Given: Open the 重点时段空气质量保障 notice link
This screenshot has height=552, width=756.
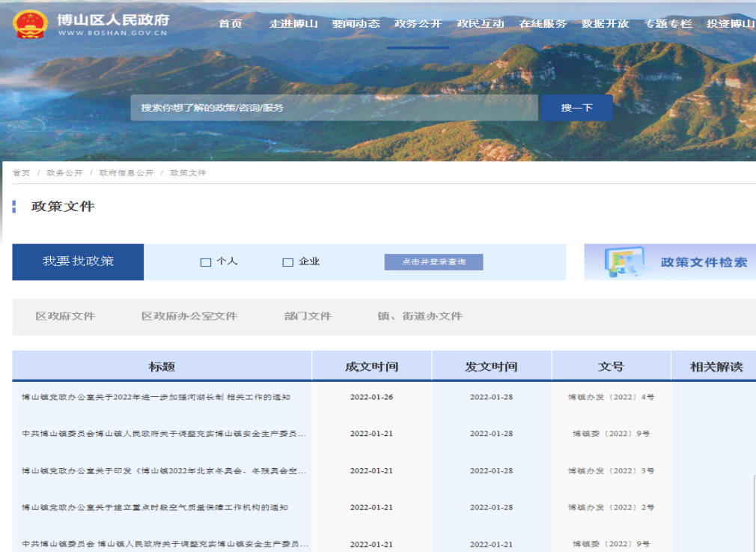Looking at the screenshot, I should point(155,508).
